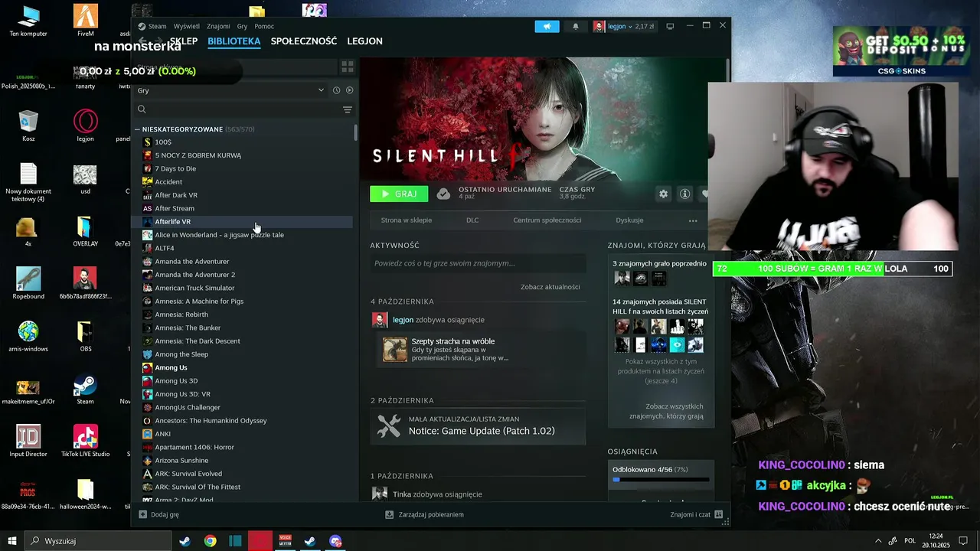Open Kosz recycle bin on desktop

pyautogui.click(x=28, y=126)
